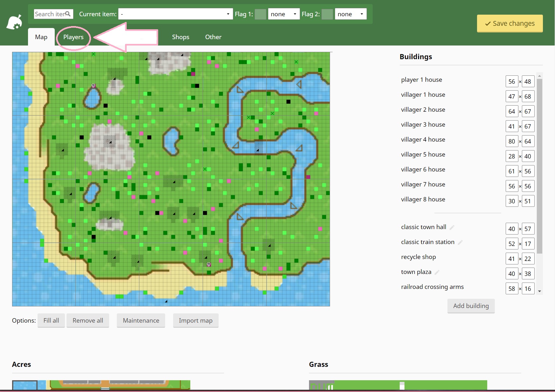Click the Add building button
This screenshot has height=392, width=555.
coord(471,306)
